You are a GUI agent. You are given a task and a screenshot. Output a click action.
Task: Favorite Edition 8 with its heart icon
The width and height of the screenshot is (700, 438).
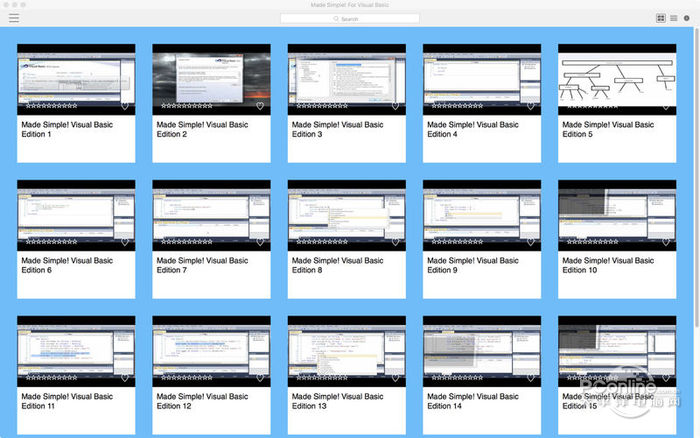pyautogui.click(x=396, y=242)
